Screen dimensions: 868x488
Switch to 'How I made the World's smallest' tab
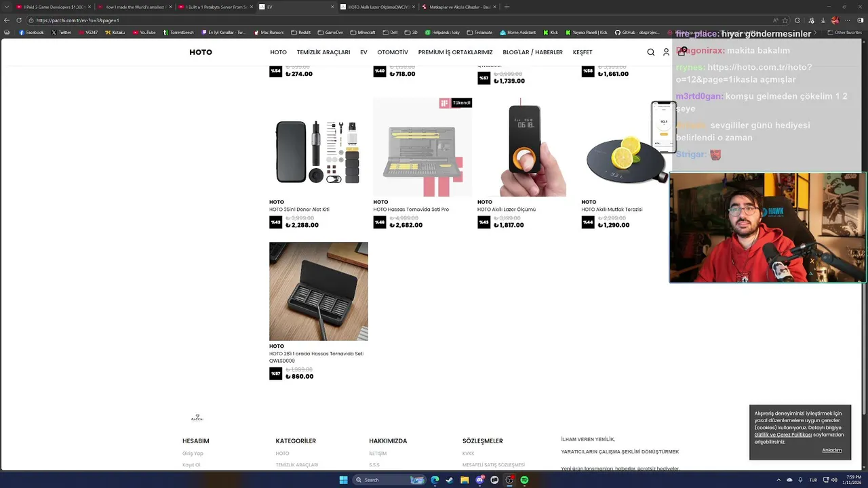[x=133, y=7]
